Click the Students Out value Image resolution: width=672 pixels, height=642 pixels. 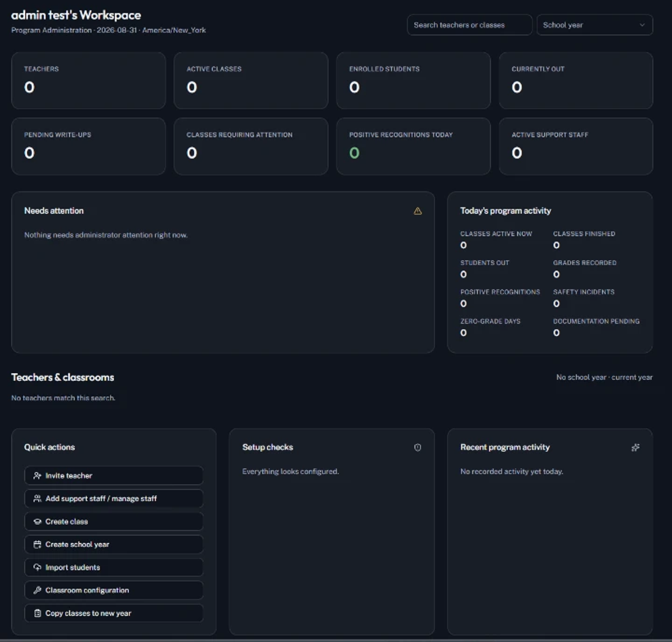pyautogui.click(x=463, y=275)
